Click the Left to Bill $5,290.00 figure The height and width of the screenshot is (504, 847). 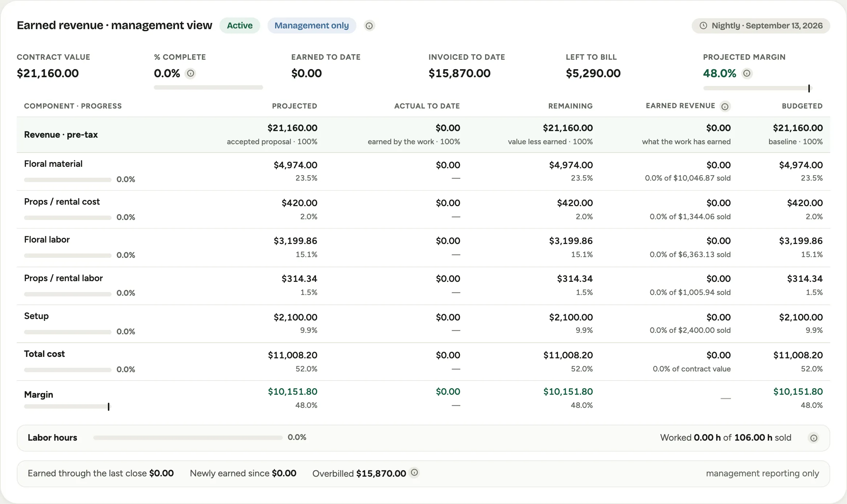[x=593, y=74]
